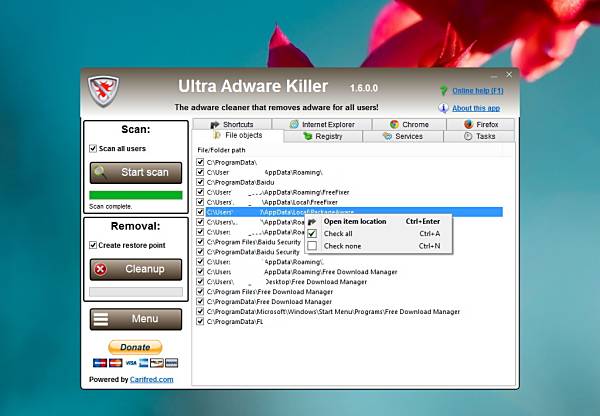Screen dimensions: 600x416
Task: Click the Internet Explorer tab icon
Action: point(294,124)
